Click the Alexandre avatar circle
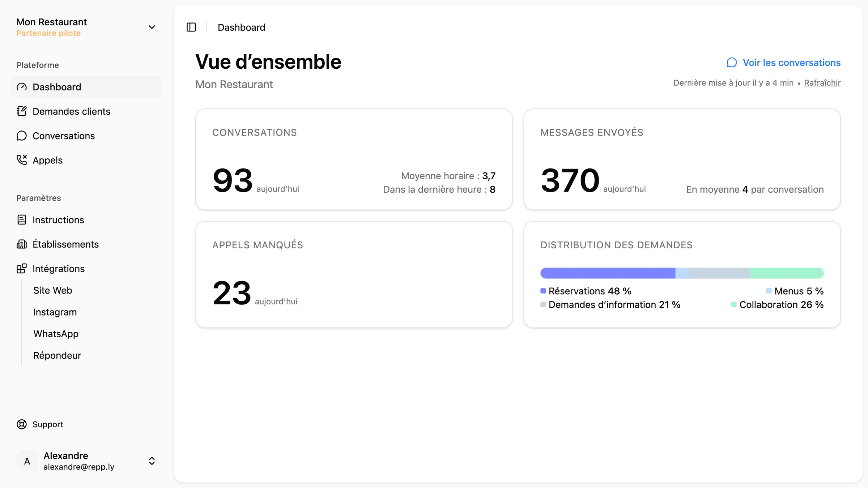 pyautogui.click(x=27, y=461)
